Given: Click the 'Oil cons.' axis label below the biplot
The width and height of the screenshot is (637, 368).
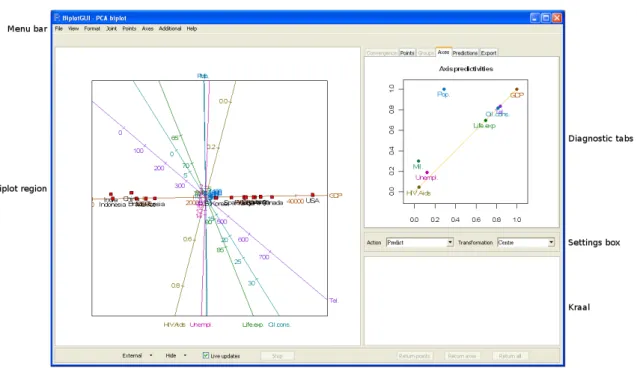Looking at the screenshot, I should point(280,325).
